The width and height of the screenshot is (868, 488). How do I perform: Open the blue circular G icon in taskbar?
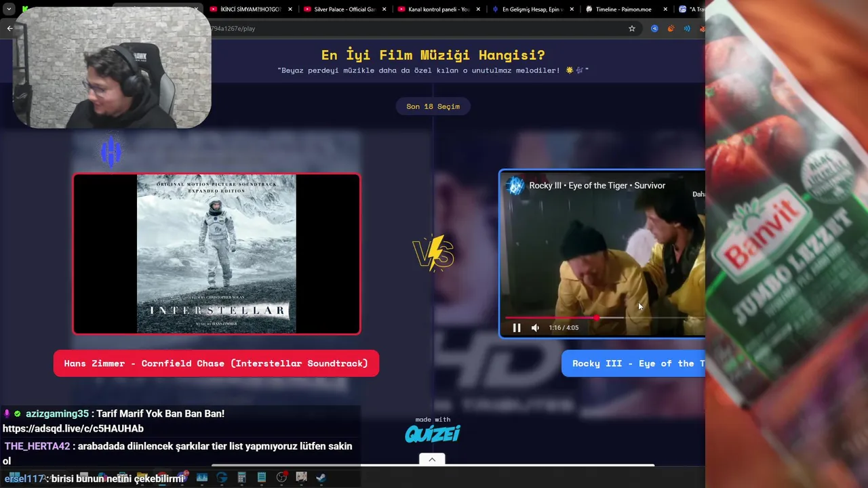tap(222, 478)
